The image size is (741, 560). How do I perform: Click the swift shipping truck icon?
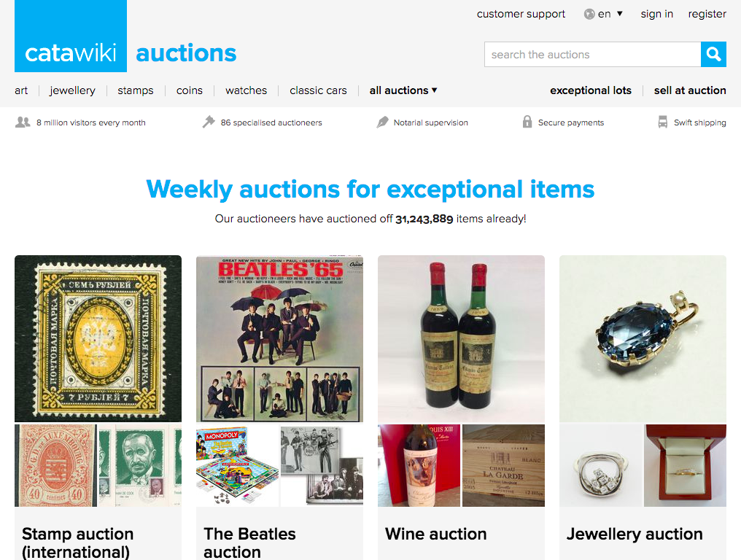(x=662, y=122)
